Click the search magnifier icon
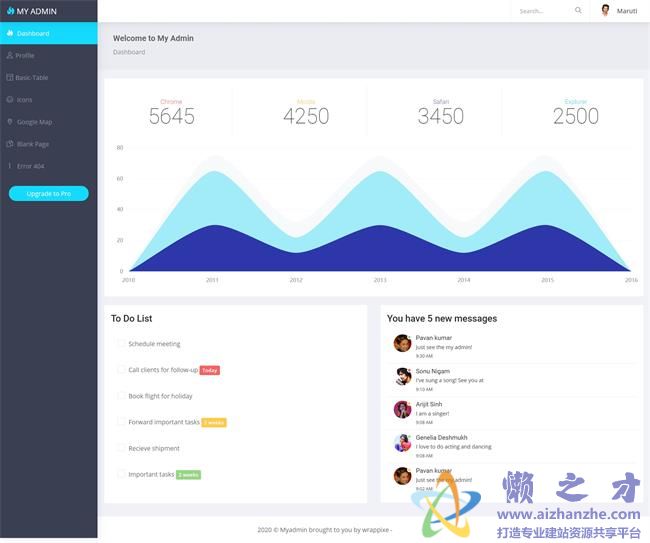This screenshot has height=543, width=650. click(578, 11)
